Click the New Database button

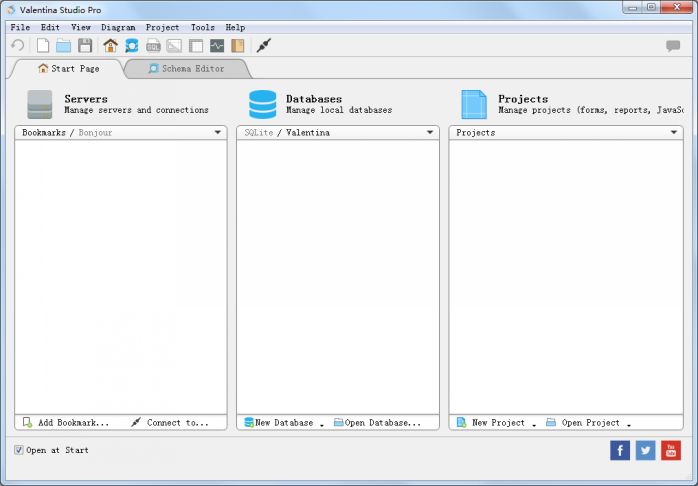(279, 422)
